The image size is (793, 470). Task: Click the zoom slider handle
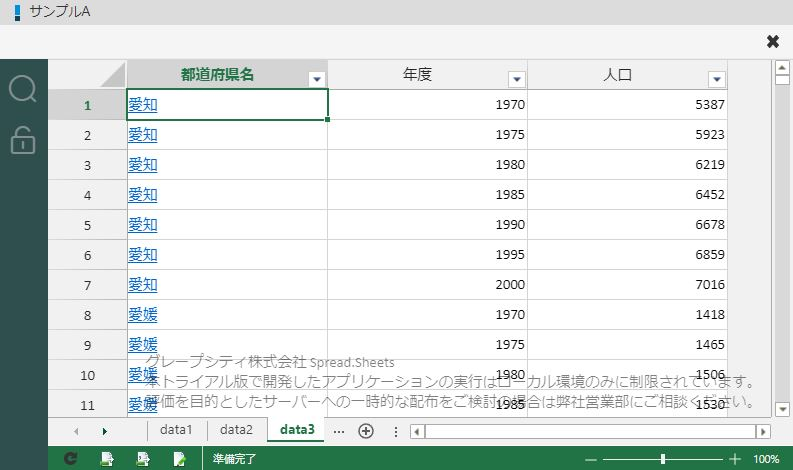[663, 459]
